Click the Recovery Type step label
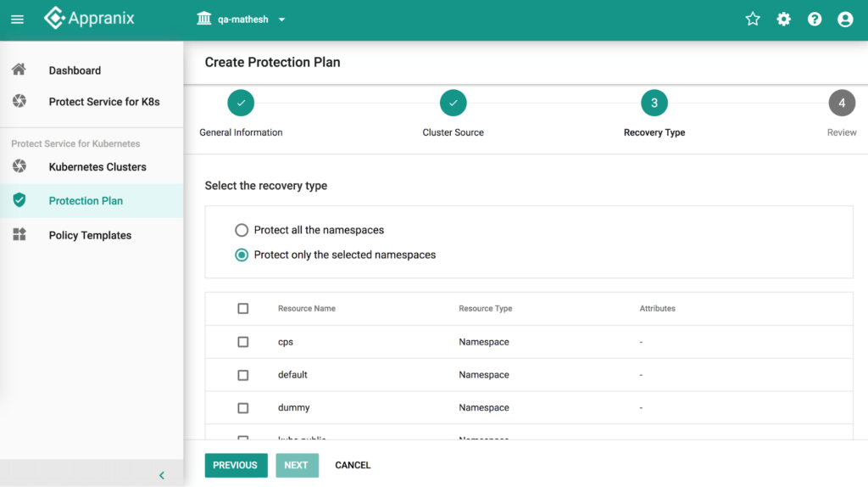The width and height of the screenshot is (868, 487). (x=654, y=132)
